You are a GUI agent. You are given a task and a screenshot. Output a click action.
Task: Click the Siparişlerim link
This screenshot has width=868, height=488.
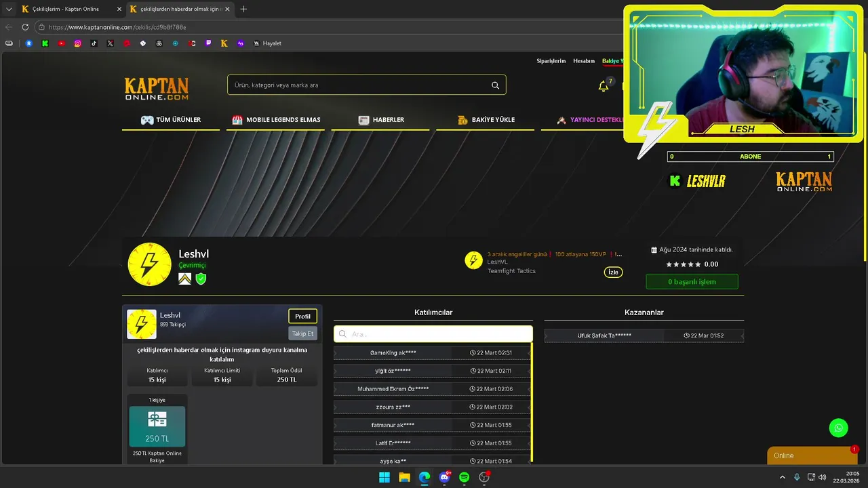551,61
